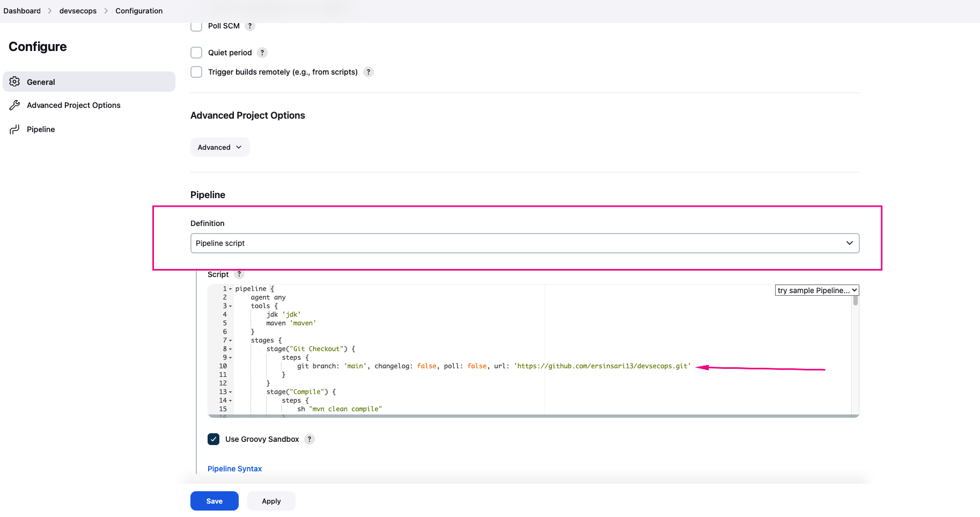Go to the General section
The image size is (980, 517).
click(x=89, y=82)
